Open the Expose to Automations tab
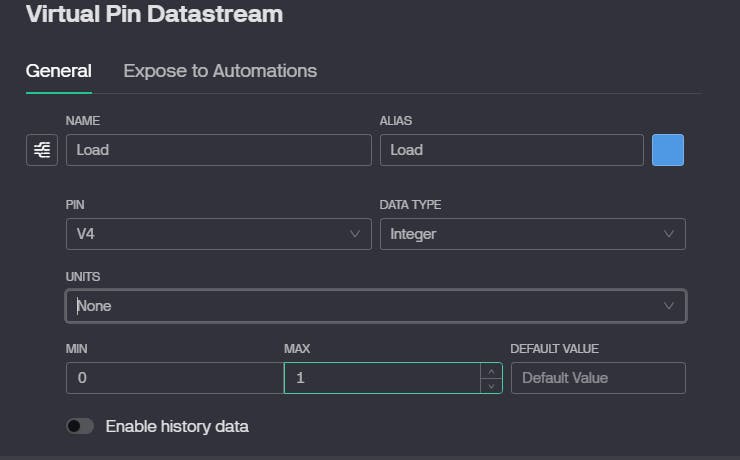The width and height of the screenshot is (740, 460). (220, 71)
